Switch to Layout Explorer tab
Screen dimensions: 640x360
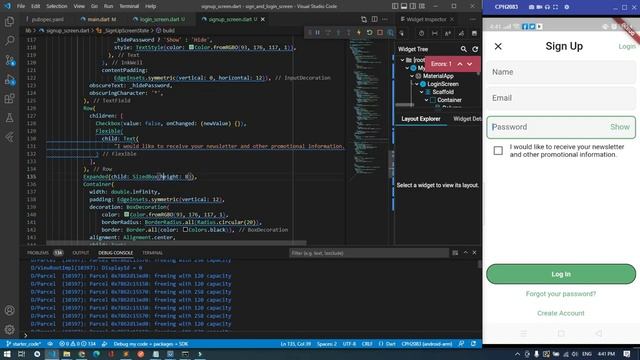tap(421, 119)
